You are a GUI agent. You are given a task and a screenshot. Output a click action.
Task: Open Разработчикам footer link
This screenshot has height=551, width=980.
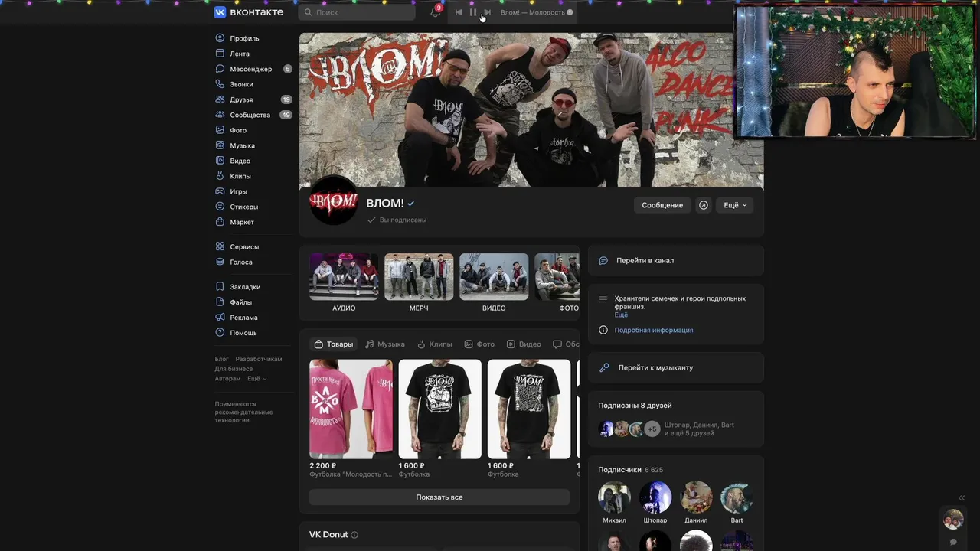[259, 359]
